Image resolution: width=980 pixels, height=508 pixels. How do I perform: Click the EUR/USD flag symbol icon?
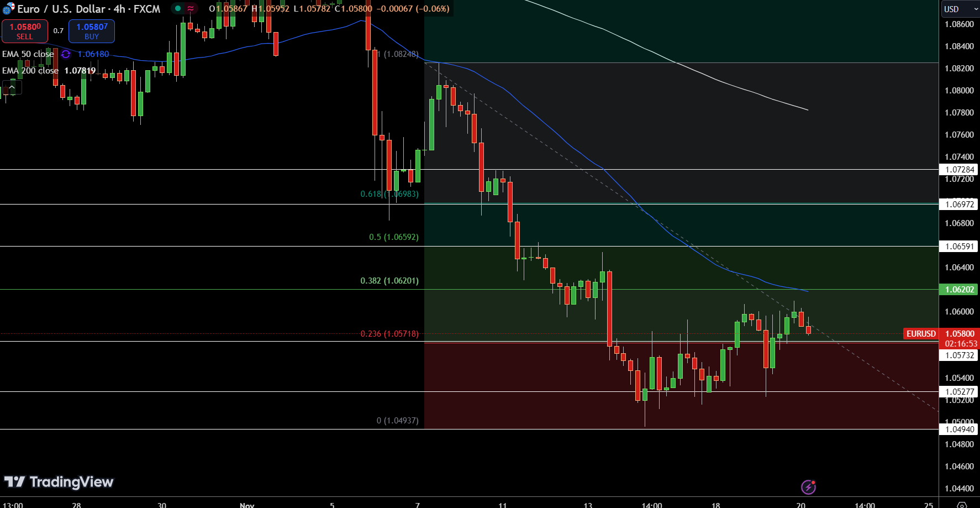tap(8, 8)
